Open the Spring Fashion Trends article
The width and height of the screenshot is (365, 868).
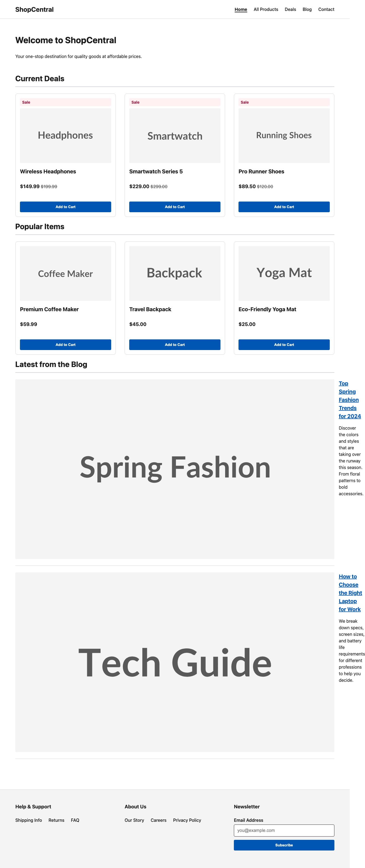tap(349, 400)
